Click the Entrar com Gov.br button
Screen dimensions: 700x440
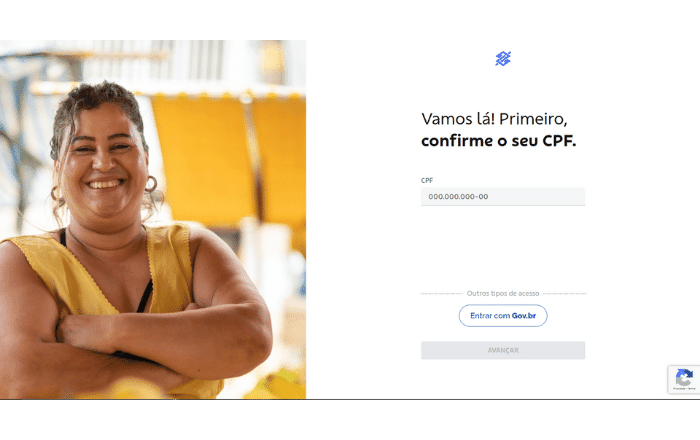pyautogui.click(x=503, y=315)
